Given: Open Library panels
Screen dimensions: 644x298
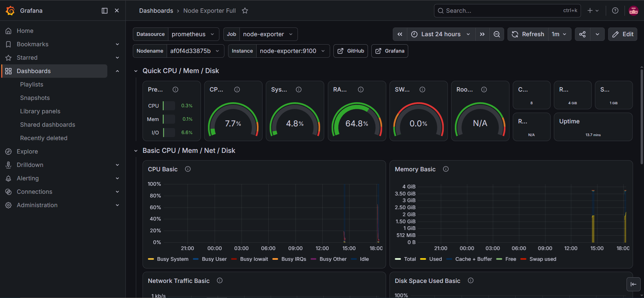Looking at the screenshot, I should click(x=40, y=111).
